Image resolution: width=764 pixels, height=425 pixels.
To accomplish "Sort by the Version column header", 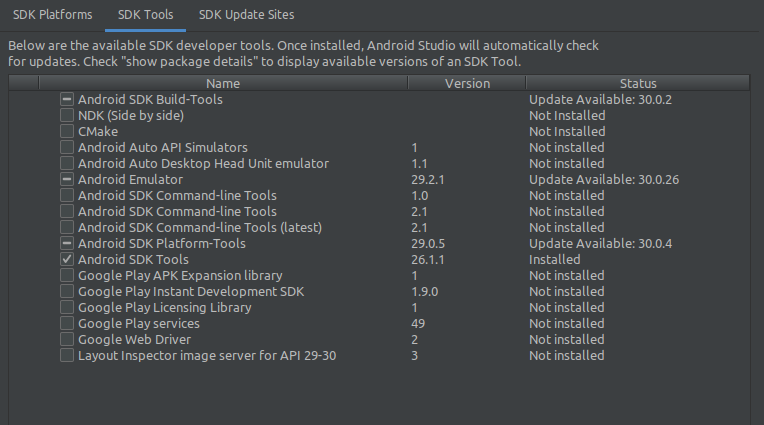I will pyautogui.click(x=467, y=83).
